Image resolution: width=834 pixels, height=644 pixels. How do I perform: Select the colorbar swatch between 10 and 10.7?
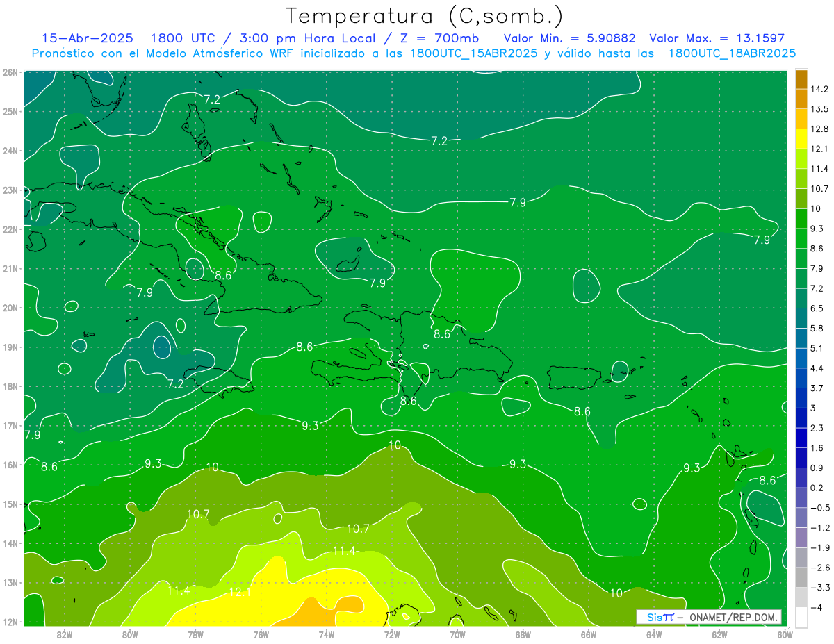coord(801,199)
